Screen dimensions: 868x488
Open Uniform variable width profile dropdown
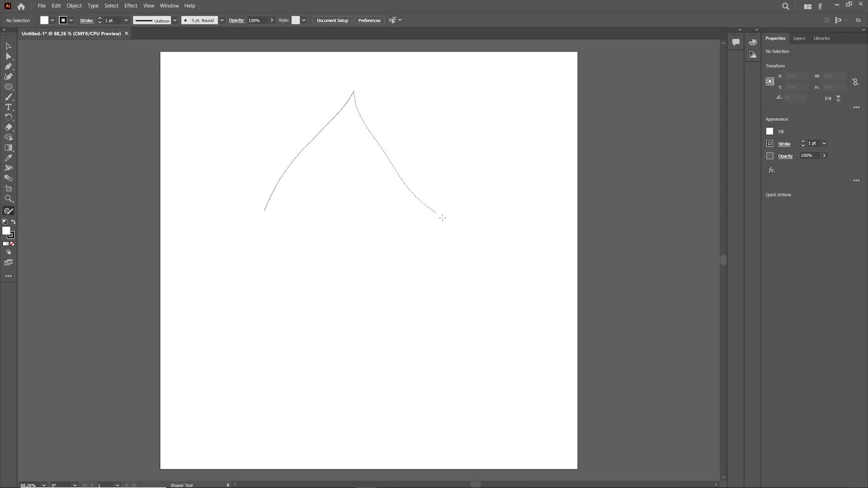(x=175, y=20)
